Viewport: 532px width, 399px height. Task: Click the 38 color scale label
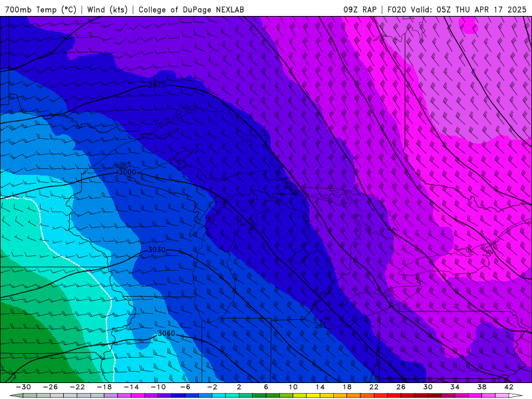(481, 387)
